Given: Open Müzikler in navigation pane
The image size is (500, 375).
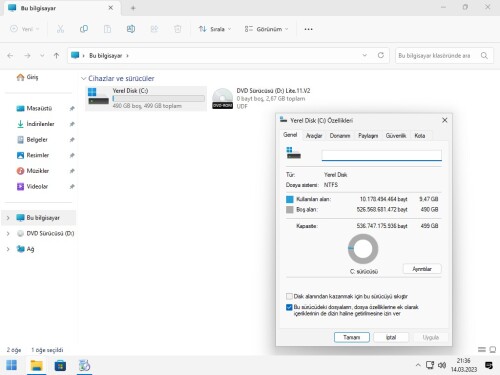Looking at the screenshot, I should (33, 171).
